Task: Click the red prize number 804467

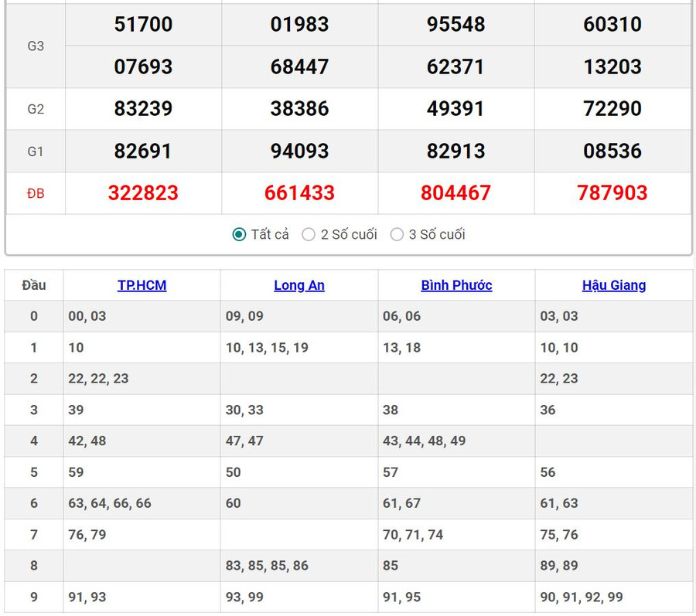Action: point(455,193)
